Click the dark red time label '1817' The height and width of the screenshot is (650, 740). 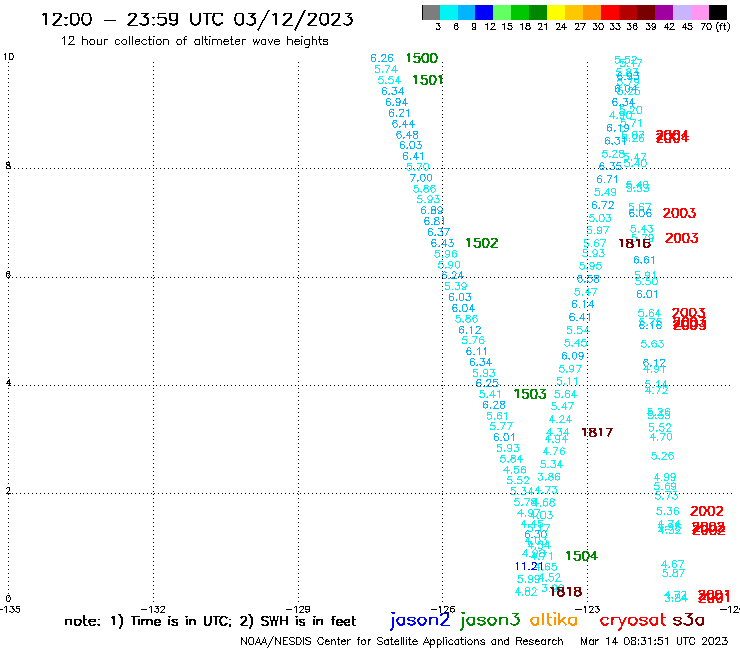(597, 432)
